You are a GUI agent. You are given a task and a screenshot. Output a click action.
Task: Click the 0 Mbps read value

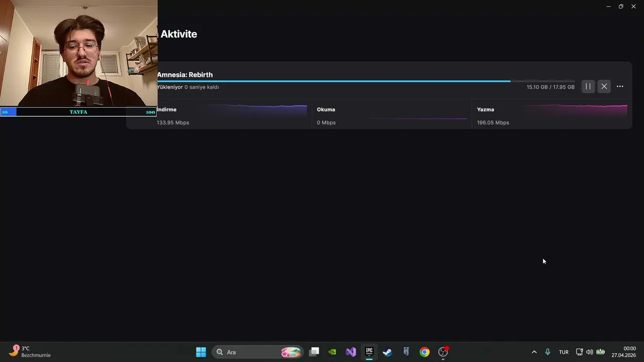pyautogui.click(x=326, y=123)
